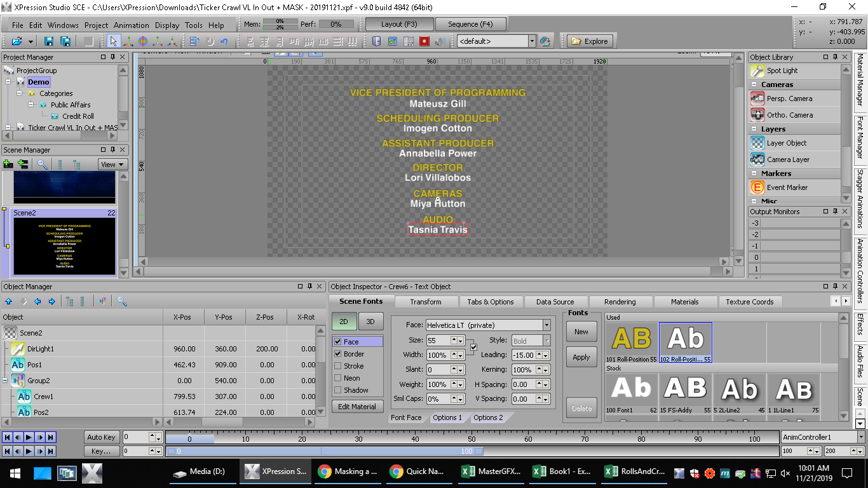Open the Animation menu
Viewport: 868px width, 488px height.
coord(132,25)
